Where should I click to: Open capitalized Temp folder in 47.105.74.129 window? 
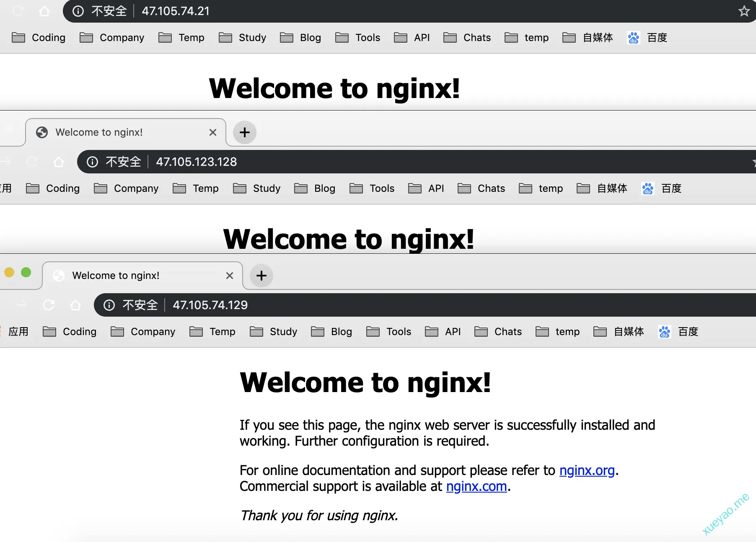pyautogui.click(x=212, y=332)
